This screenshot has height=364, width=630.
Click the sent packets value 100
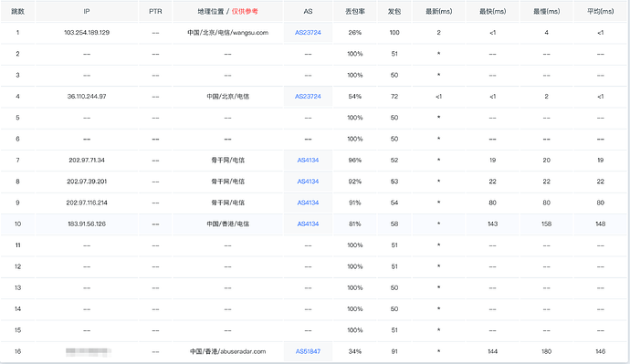coord(394,33)
